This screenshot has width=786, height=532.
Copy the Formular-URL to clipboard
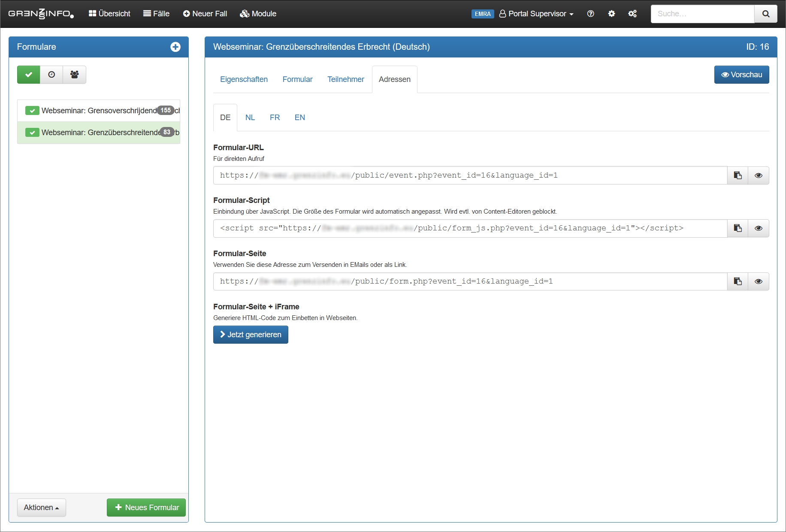coord(738,175)
